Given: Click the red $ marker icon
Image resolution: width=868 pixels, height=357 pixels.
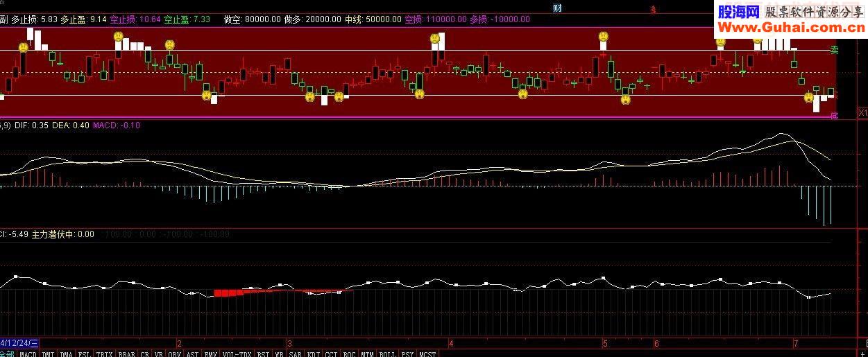Looking at the screenshot, I should tap(653, 10).
